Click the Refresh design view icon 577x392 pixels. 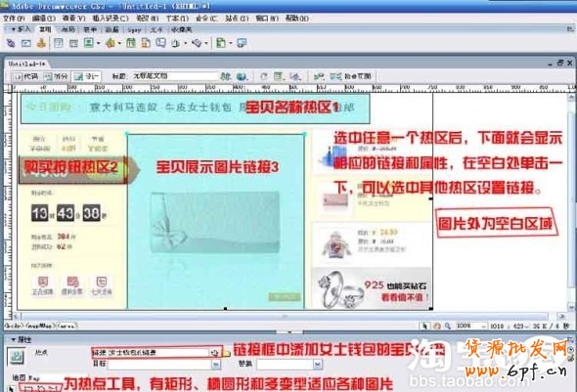click(x=263, y=76)
